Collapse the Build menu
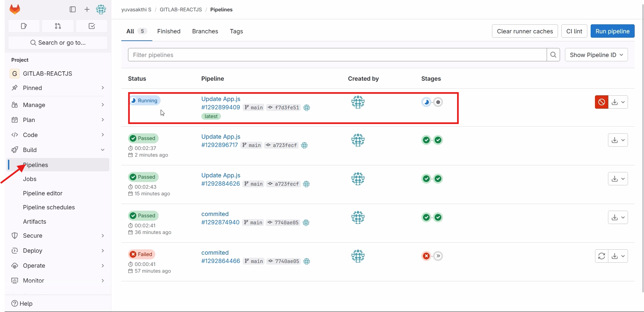Viewport: 644px width, 312px height. point(58,150)
